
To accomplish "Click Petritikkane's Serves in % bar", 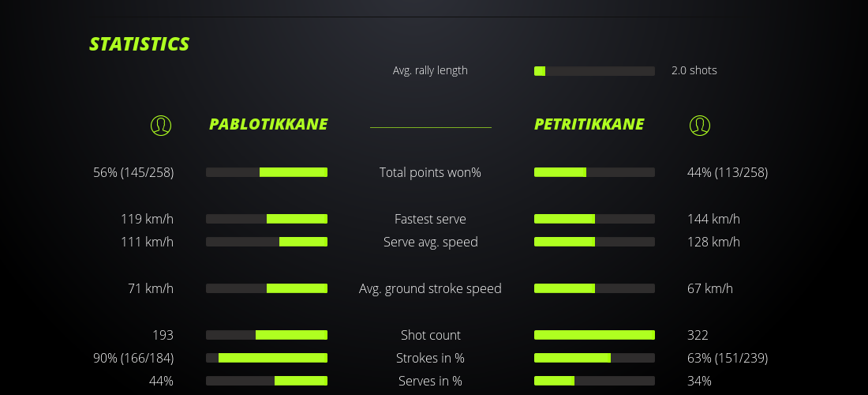I will (594, 381).
